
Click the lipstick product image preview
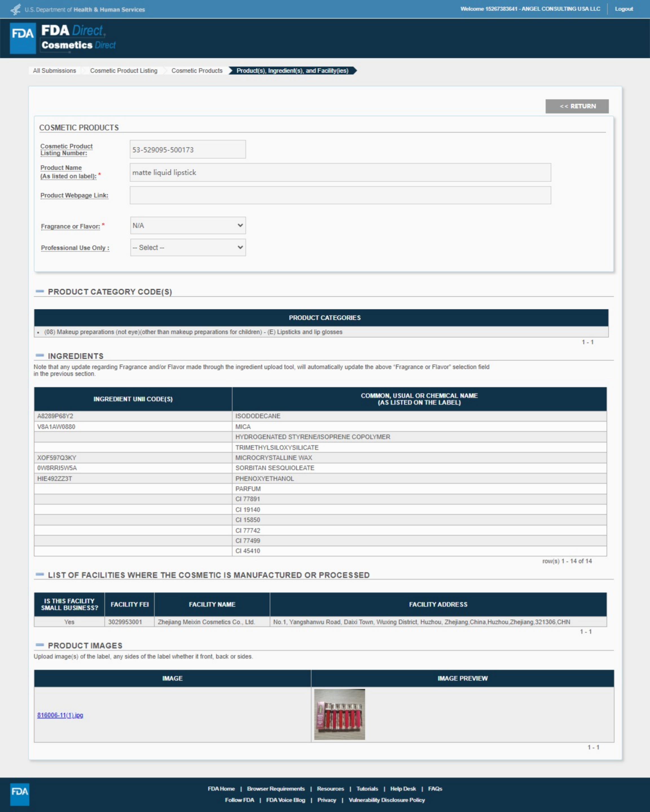tap(339, 714)
